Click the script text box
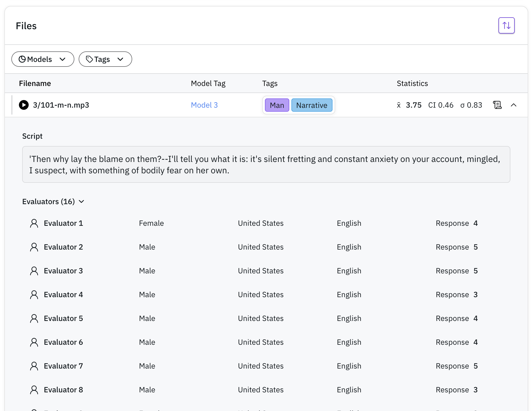The image size is (532, 411). tap(266, 164)
